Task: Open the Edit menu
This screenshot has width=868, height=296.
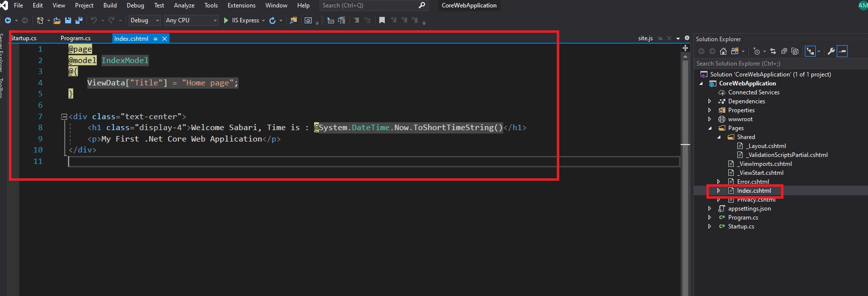Action: click(38, 5)
